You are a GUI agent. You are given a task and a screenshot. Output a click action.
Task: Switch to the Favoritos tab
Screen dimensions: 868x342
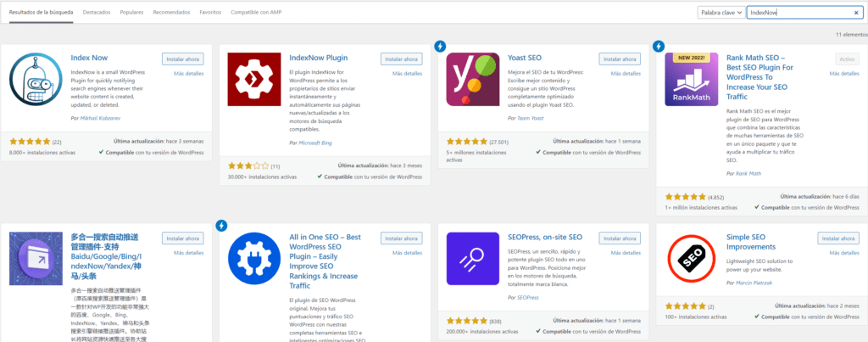(x=210, y=12)
